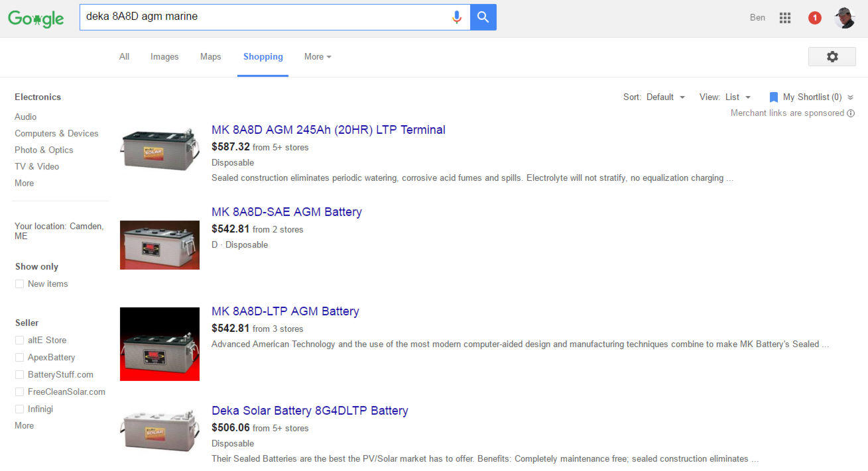Screen dimensions: 868x471
Task: Open MK 8A8D-LTP AGM Battery link
Action: click(x=285, y=311)
